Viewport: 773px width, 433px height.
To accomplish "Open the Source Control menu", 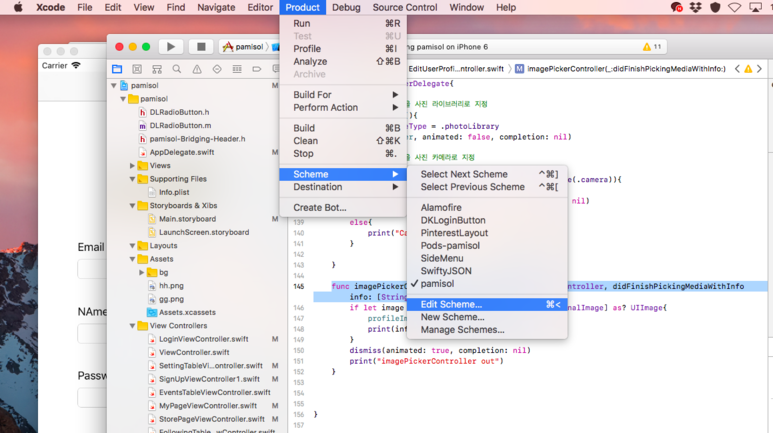I will pyautogui.click(x=405, y=7).
